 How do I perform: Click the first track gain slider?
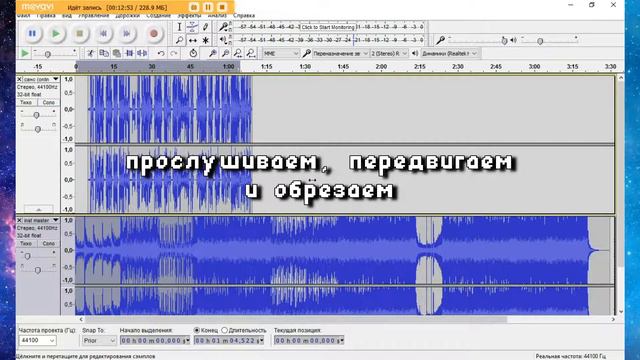point(38,115)
